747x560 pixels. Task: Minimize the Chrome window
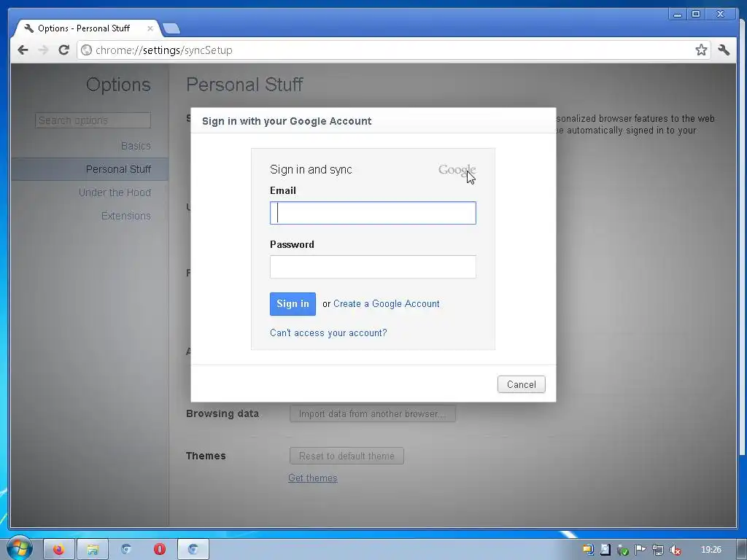click(x=678, y=15)
